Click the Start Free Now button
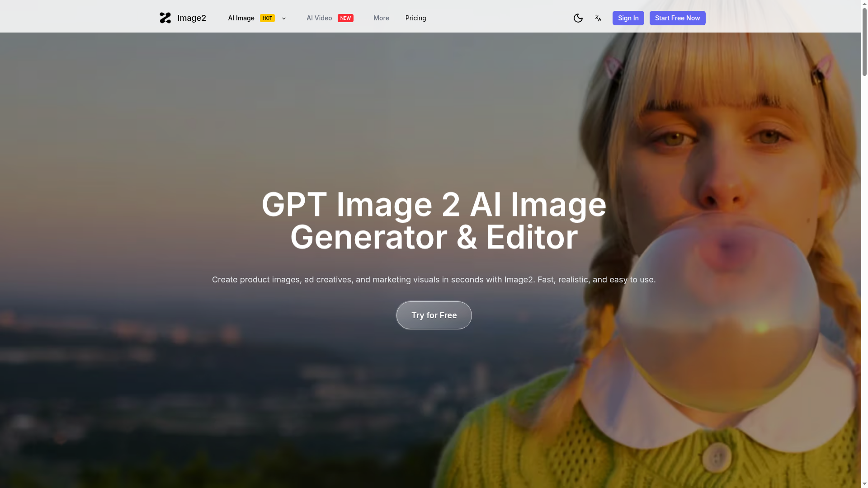This screenshot has width=868, height=488. (677, 18)
